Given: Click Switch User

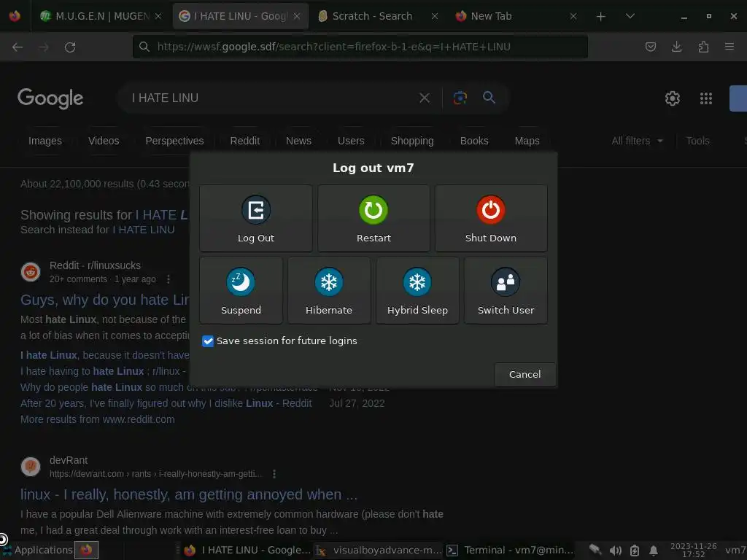Looking at the screenshot, I should (506, 290).
